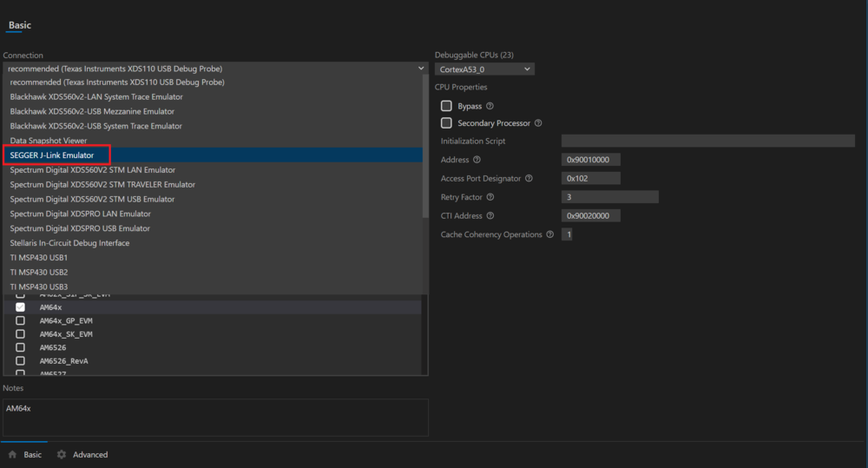Open help icon next to Secondary Processor

click(x=538, y=123)
